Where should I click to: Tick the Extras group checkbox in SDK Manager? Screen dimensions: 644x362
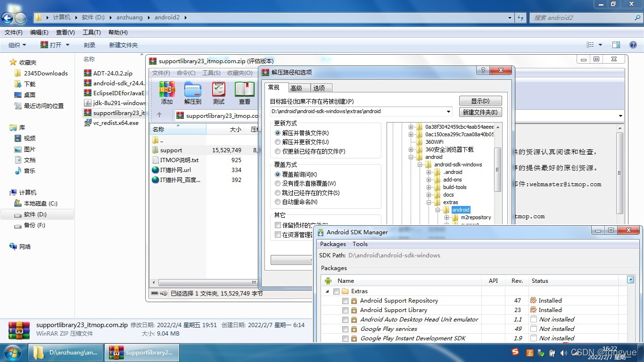336,291
